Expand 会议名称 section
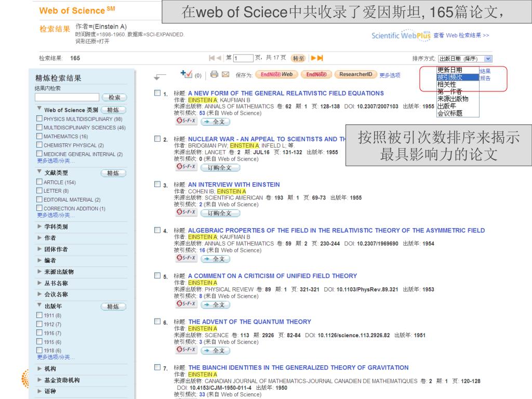 (39, 294)
